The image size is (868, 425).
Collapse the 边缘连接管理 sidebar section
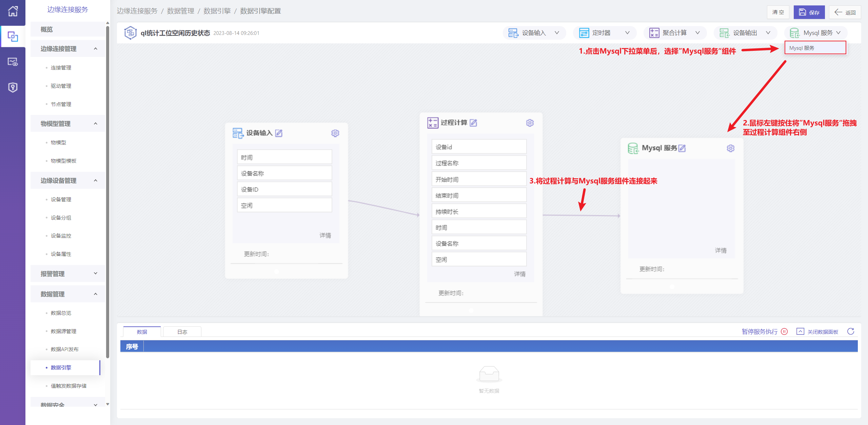(x=96, y=49)
